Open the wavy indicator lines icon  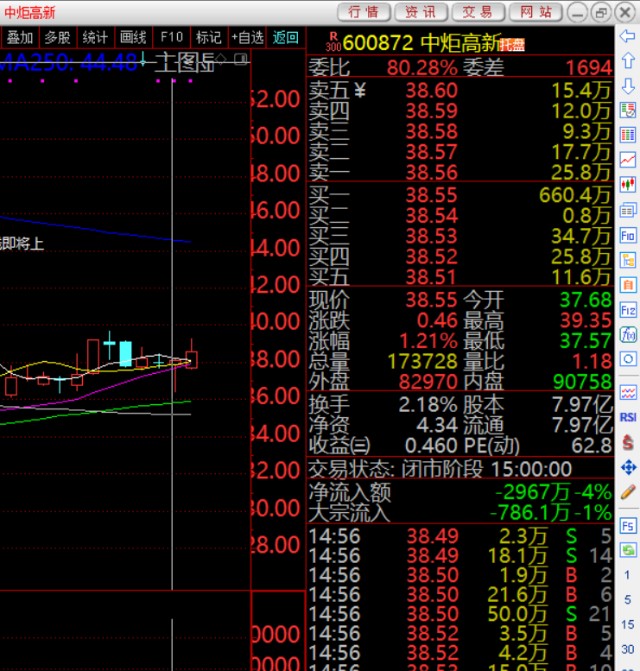(628, 392)
